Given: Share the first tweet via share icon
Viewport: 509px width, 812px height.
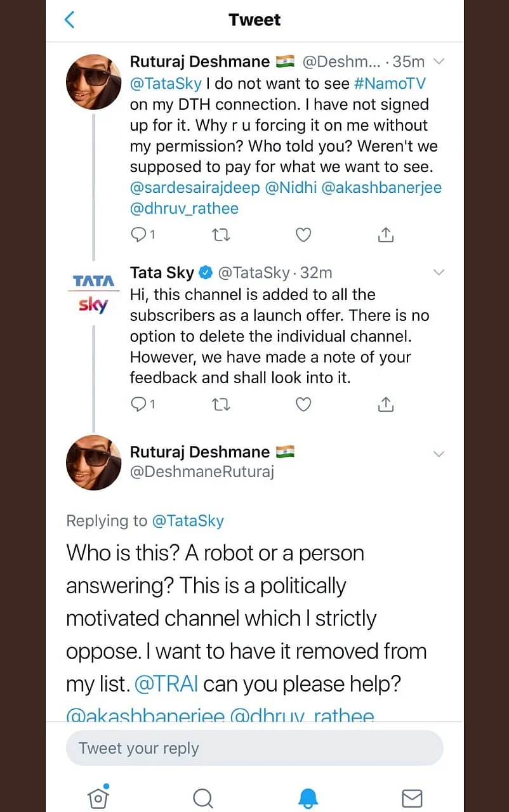Looking at the screenshot, I should (385, 235).
